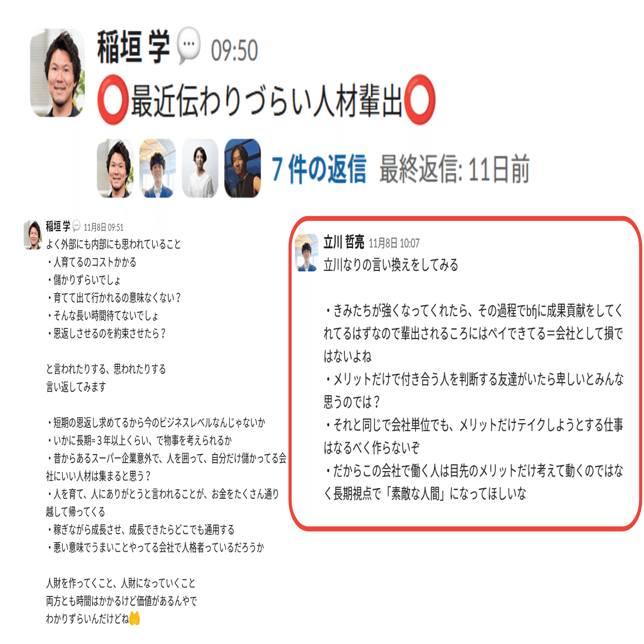
Task: Open the second thread participant avatar in blue jacket
Action: pos(157,168)
